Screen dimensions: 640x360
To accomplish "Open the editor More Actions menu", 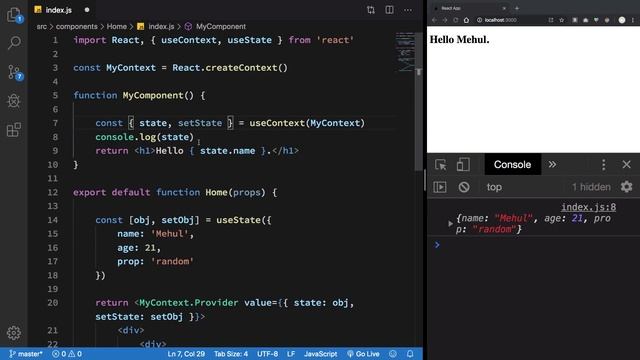I will 408,10.
